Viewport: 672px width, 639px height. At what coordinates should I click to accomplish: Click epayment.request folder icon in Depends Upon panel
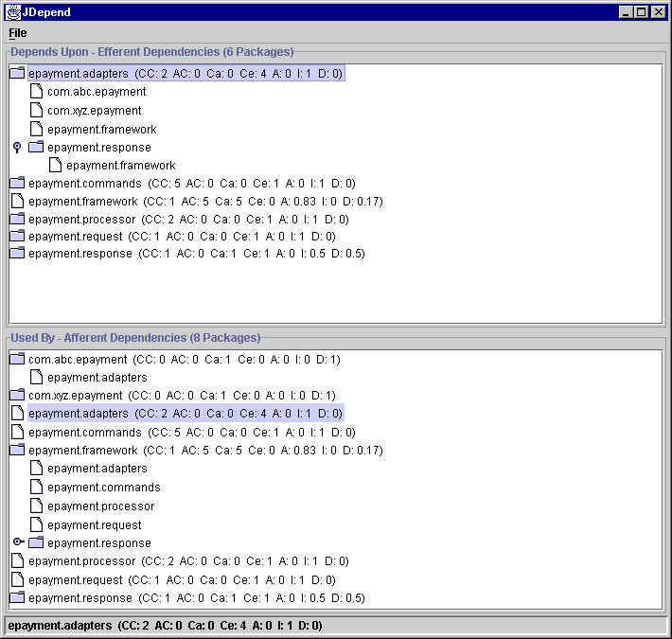17,237
